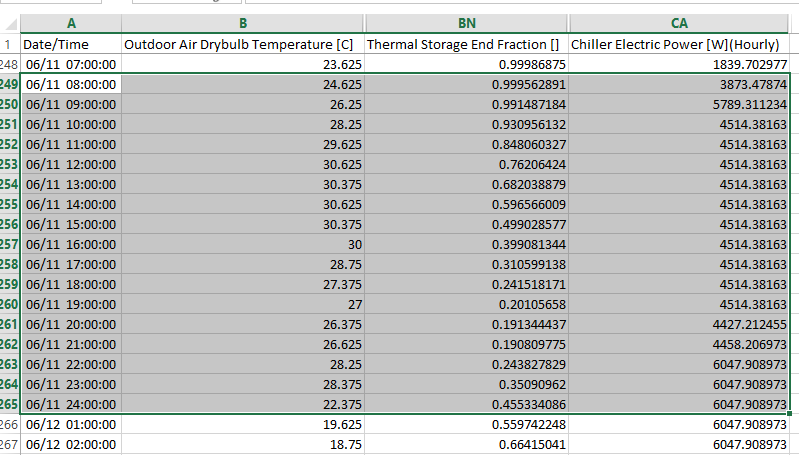Click cell 06/11 16:00:00
This screenshot has height=455, width=799.
[x=71, y=245]
